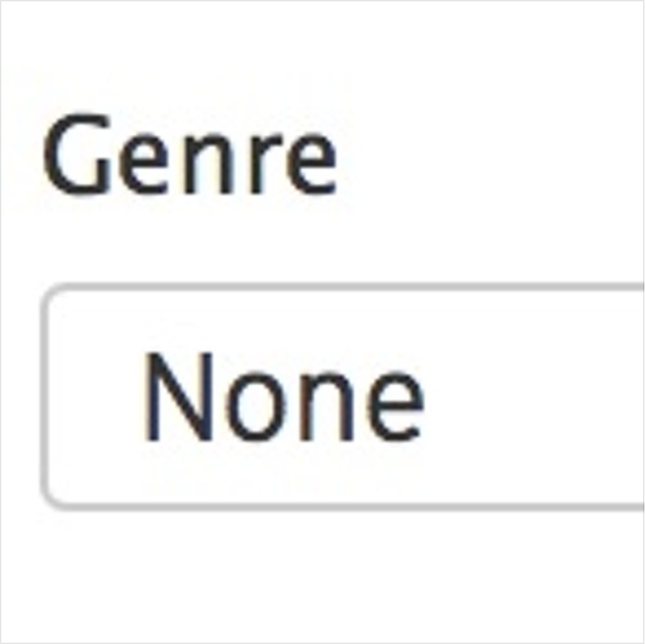
Task: Click the Genre heading above the box
Action: 189,154
